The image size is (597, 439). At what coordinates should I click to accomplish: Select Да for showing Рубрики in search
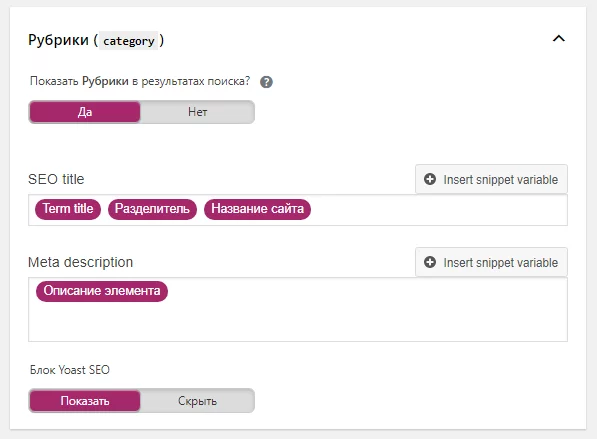tap(85, 112)
